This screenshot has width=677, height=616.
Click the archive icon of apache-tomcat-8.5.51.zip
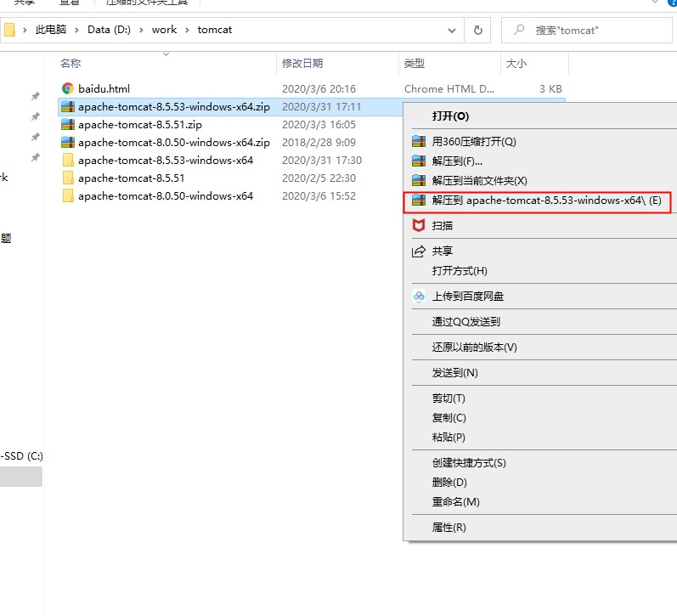pos(68,124)
